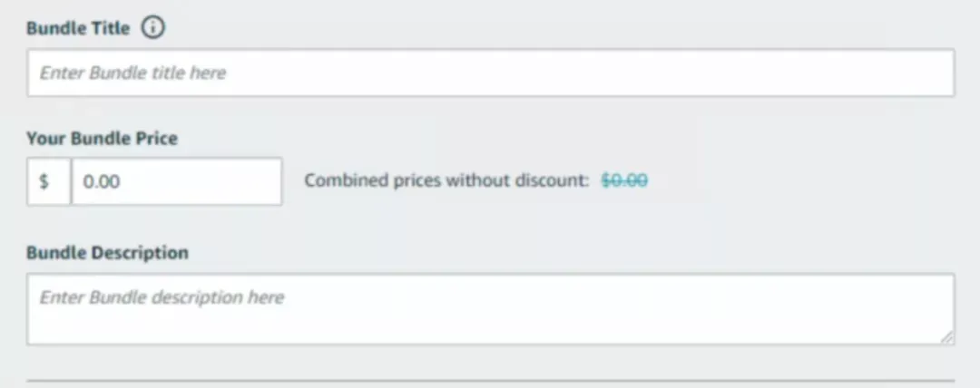
Task: Click the description box resize handle
Action: tap(947, 337)
